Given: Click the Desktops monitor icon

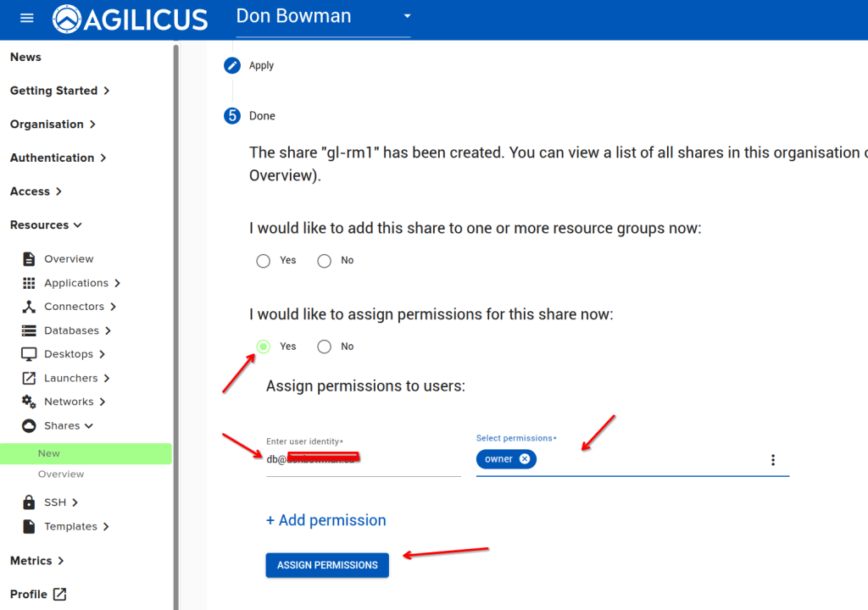Looking at the screenshot, I should (x=29, y=354).
